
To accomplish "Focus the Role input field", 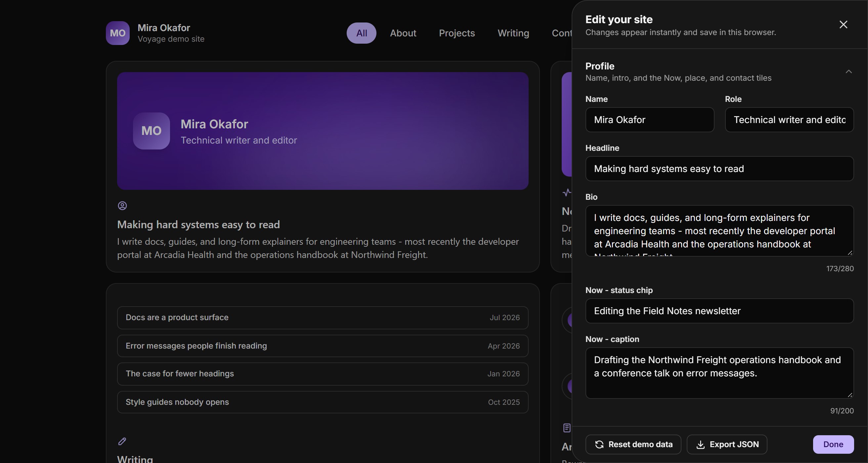I will pos(789,120).
